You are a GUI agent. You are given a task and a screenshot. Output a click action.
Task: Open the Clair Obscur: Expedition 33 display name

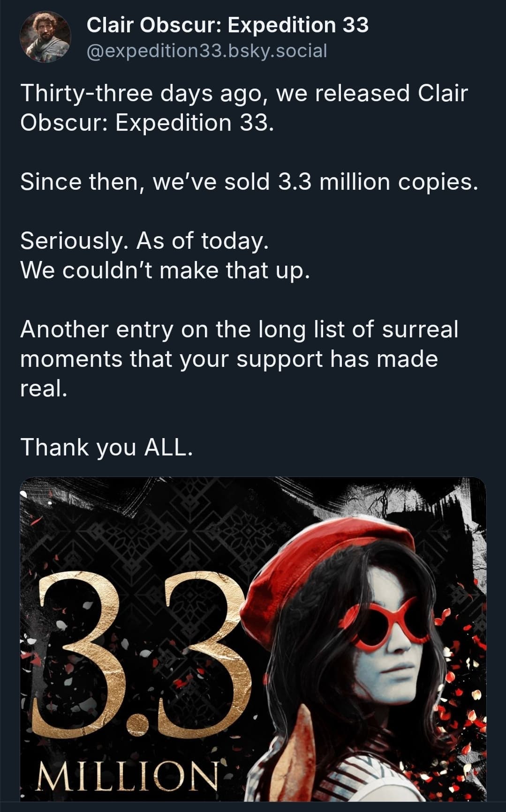228,25
